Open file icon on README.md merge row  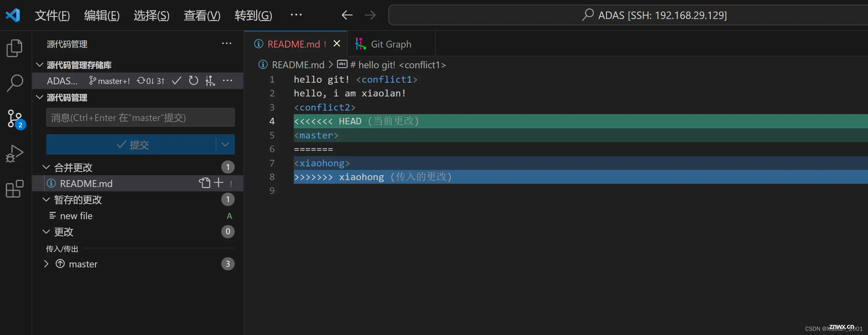[204, 183]
